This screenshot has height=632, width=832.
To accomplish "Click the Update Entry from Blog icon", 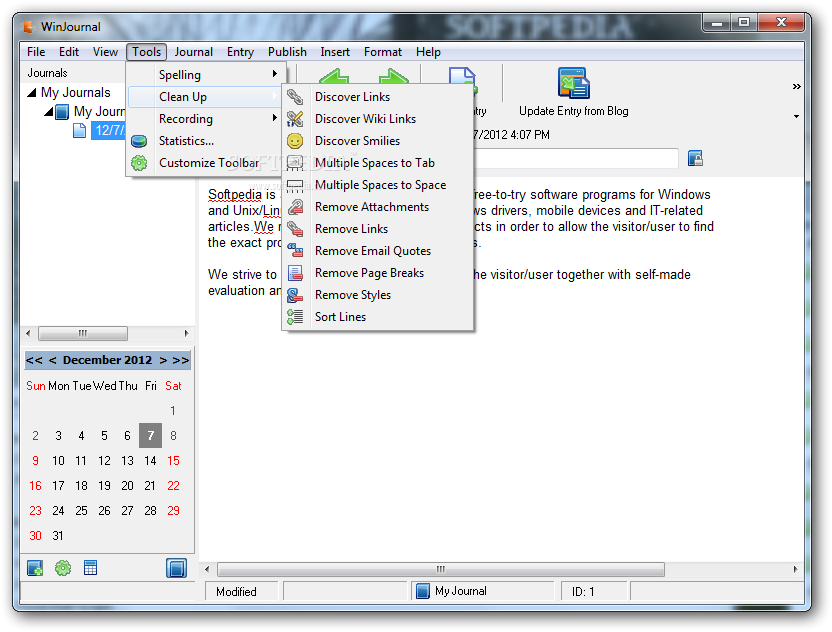I will 574,83.
